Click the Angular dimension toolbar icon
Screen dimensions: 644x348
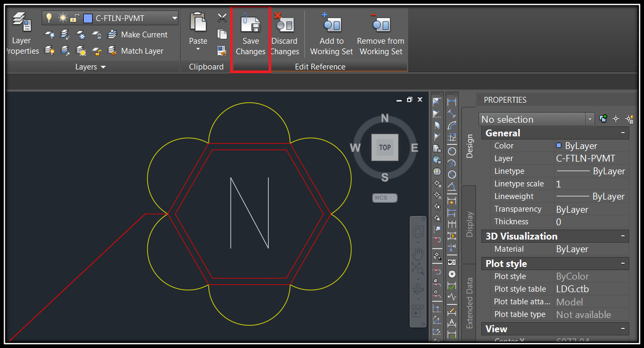(x=452, y=187)
